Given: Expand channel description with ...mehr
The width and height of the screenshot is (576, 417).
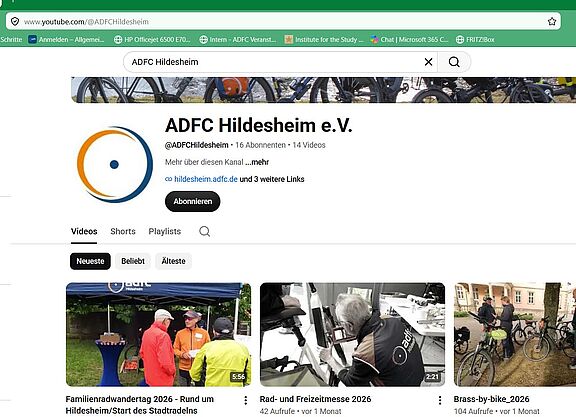Looking at the screenshot, I should (x=257, y=162).
